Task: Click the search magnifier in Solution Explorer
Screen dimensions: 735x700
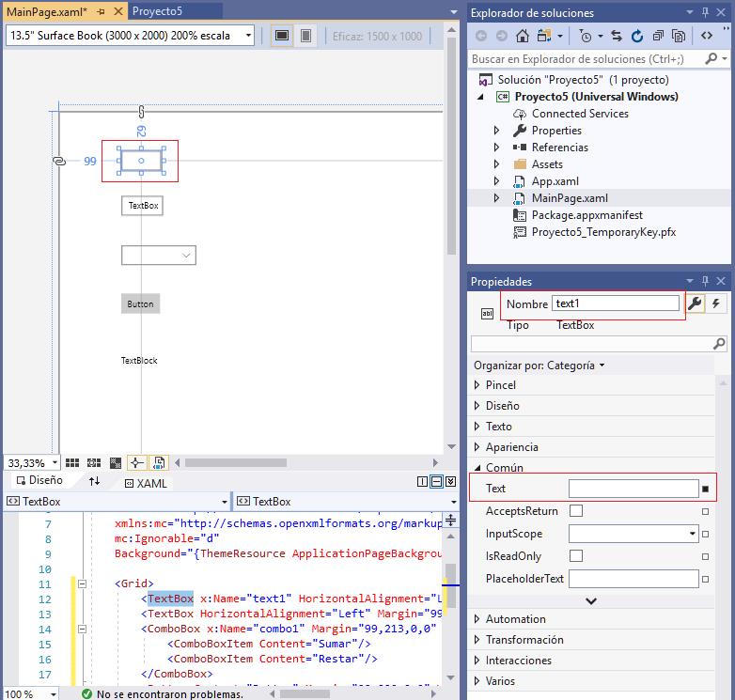Action: 712,58
